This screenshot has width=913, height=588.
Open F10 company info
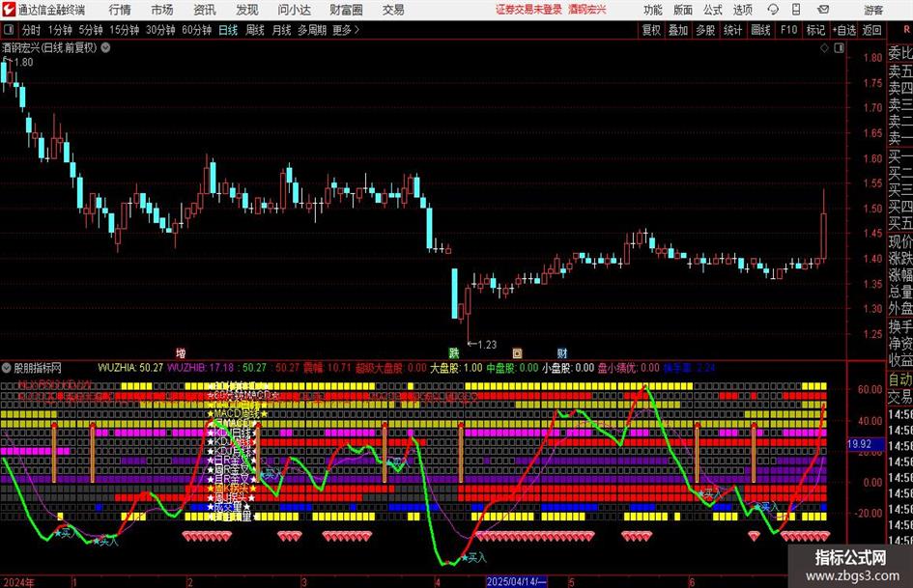789,30
